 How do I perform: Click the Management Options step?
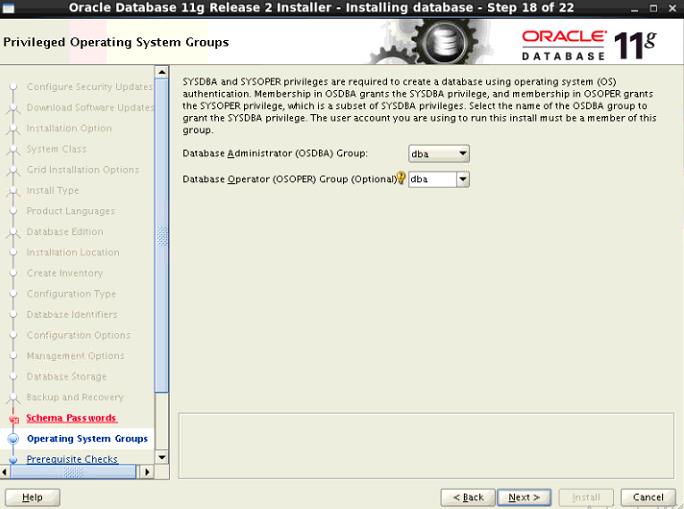(x=75, y=356)
